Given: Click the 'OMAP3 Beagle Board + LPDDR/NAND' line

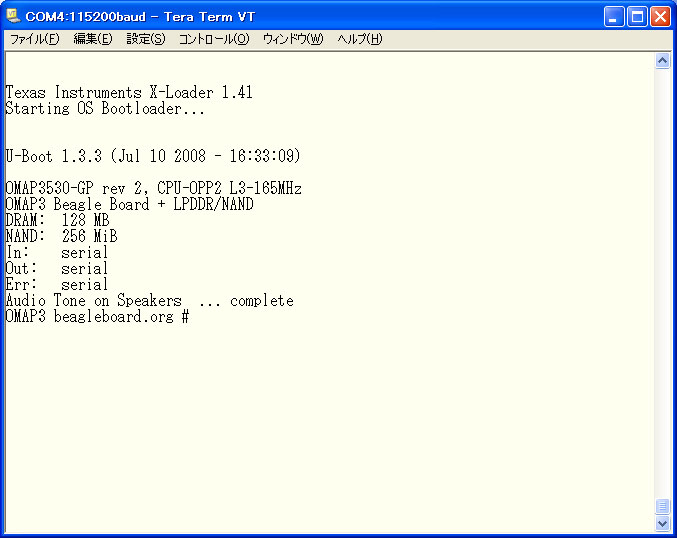Looking at the screenshot, I should tap(130, 204).
